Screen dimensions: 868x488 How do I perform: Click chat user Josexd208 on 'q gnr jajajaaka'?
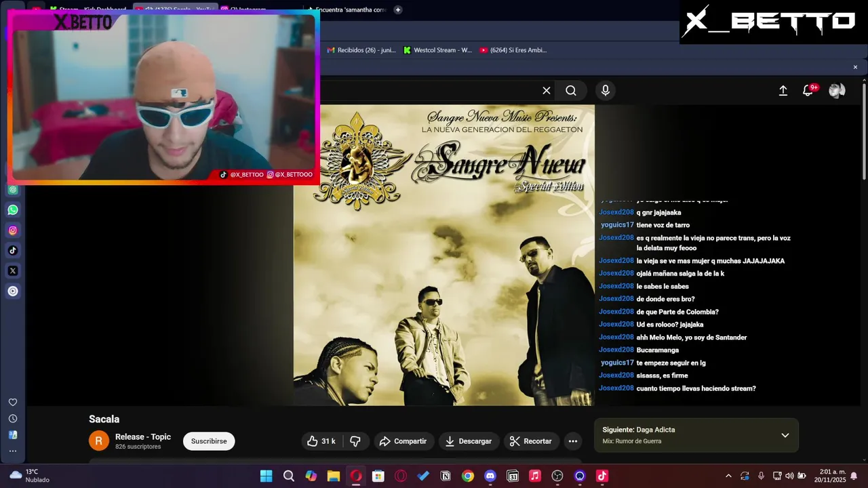(616, 213)
